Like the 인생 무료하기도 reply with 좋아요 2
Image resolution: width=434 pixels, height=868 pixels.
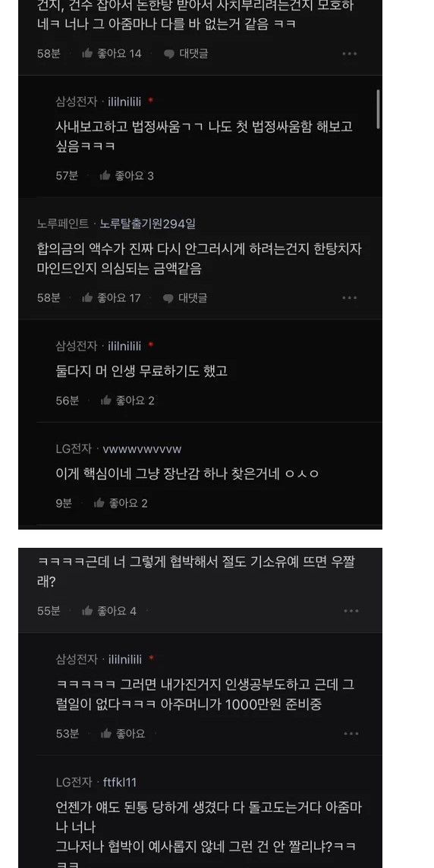coord(127,400)
